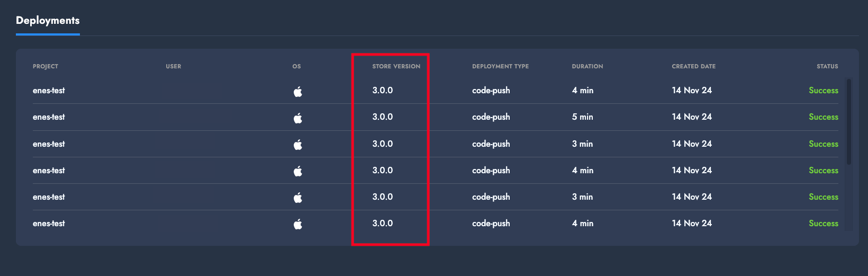The width and height of the screenshot is (868, 276).
Task: Open the Deployments tab
Action: click(x=48, y=21)
